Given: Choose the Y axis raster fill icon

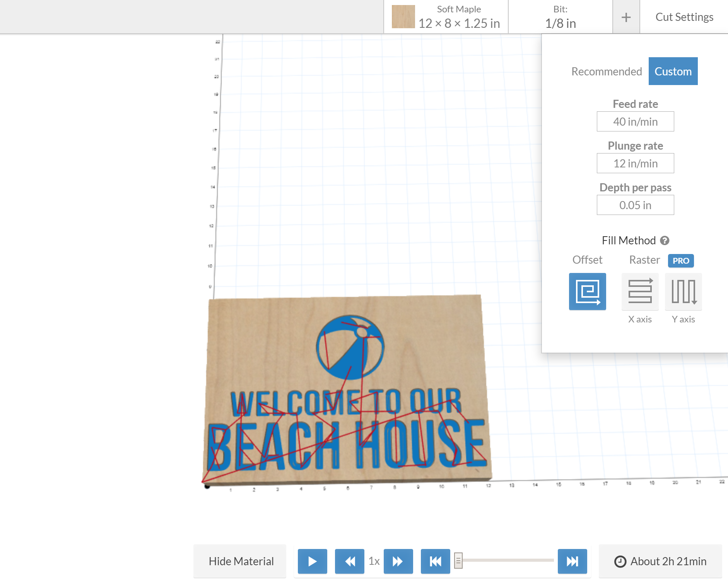Looking at the screenshot, I should click(683, 291).
